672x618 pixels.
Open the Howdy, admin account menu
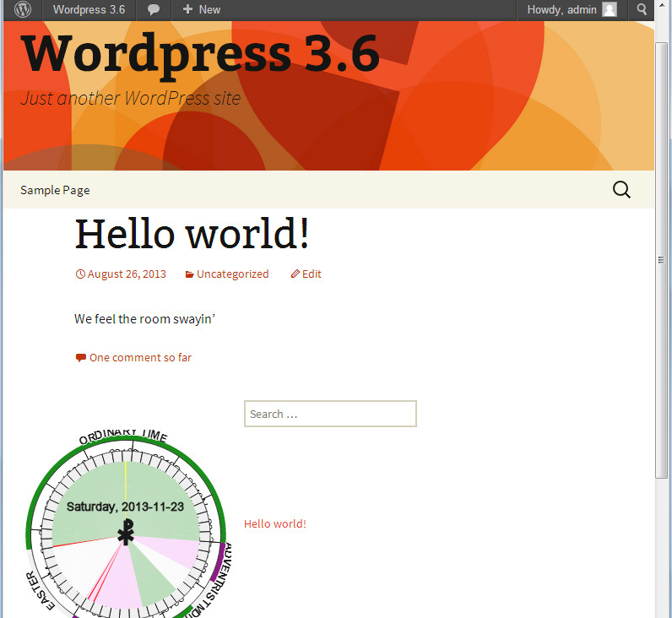pyautogui.click(x=572, y=9)
